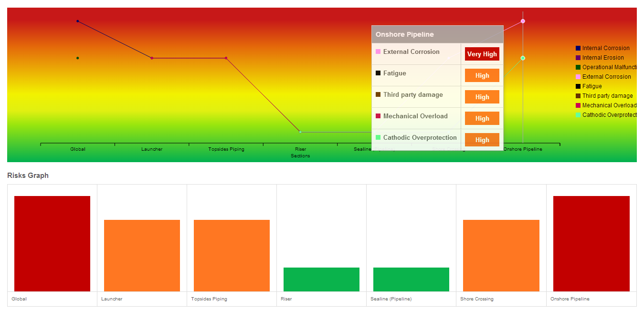Click the red Global risk bar

point(52,244)
